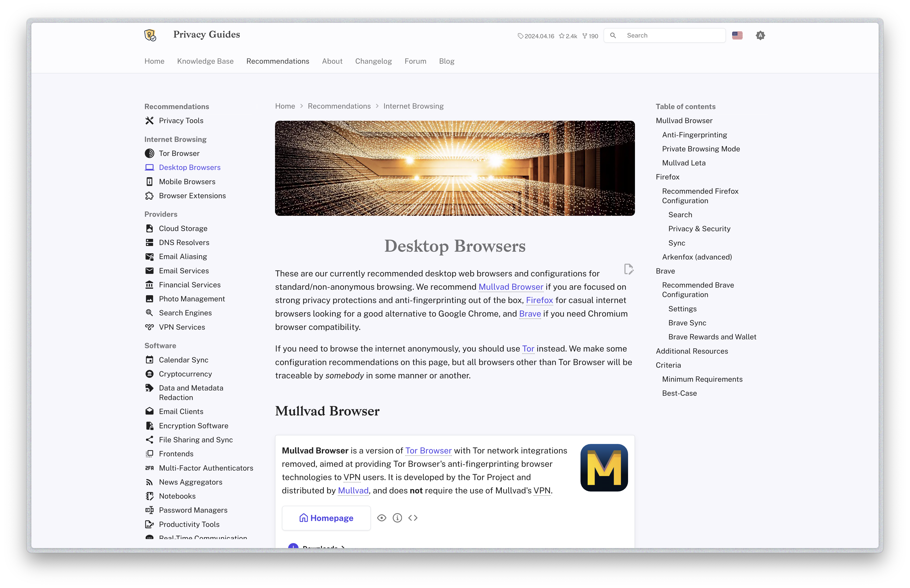Open the Changelog tab
This screenshot has height=588, width=910.
(373, 61)
